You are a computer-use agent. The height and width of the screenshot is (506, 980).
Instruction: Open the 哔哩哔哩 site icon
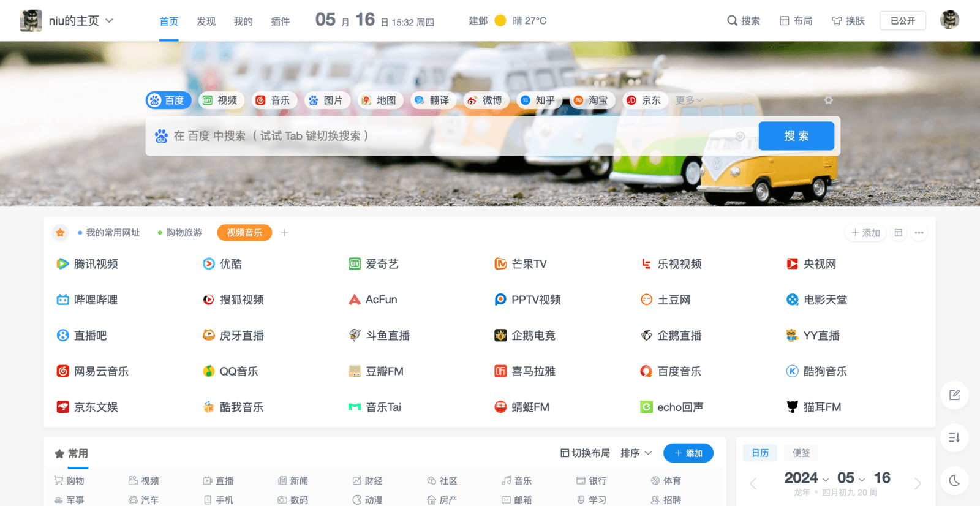click(x=62, y=300)
